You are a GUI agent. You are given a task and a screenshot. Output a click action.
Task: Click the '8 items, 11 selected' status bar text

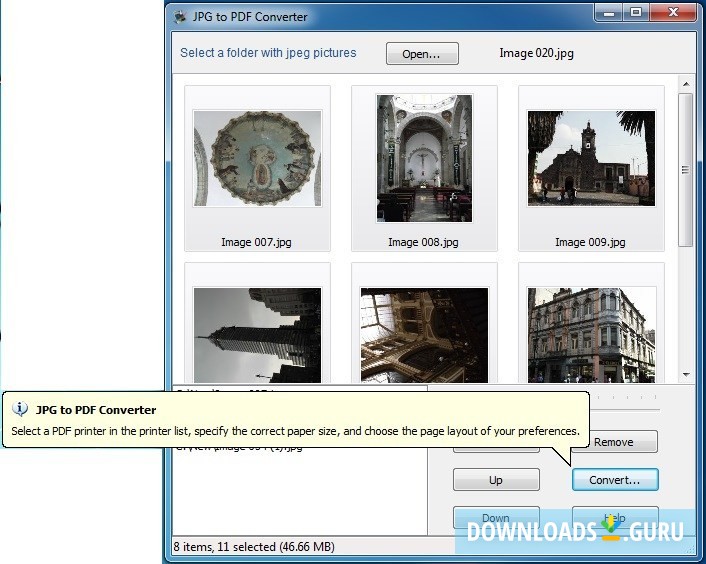click(x=254, y=546)
